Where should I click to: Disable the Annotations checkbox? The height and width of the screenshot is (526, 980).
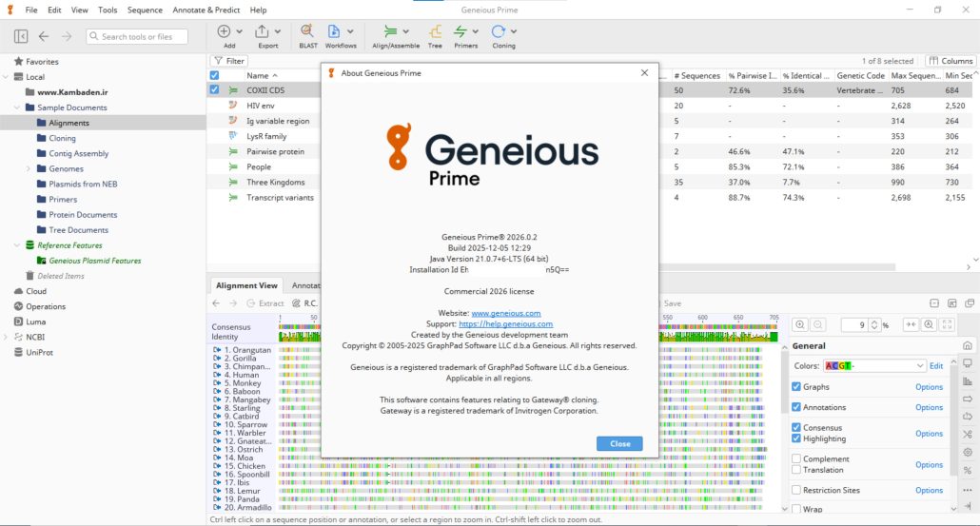(x=796, y=407)
